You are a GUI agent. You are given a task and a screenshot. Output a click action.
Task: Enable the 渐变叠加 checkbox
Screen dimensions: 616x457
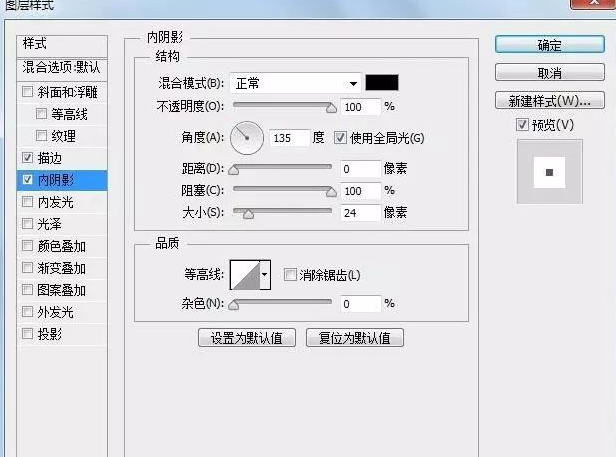click(28, 268)
